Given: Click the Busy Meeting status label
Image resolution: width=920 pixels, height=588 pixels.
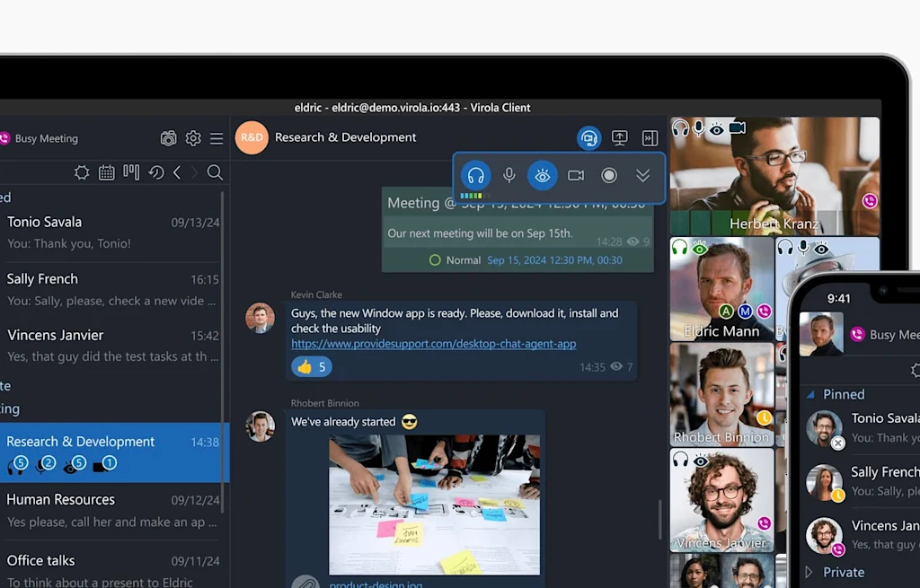Looking at the screenshot, I should [47, 138].
